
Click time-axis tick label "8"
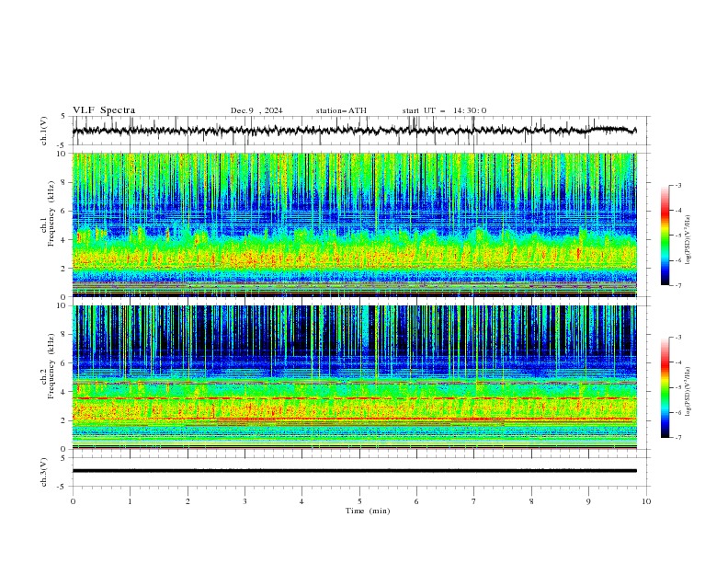click(x=531, y=501)
